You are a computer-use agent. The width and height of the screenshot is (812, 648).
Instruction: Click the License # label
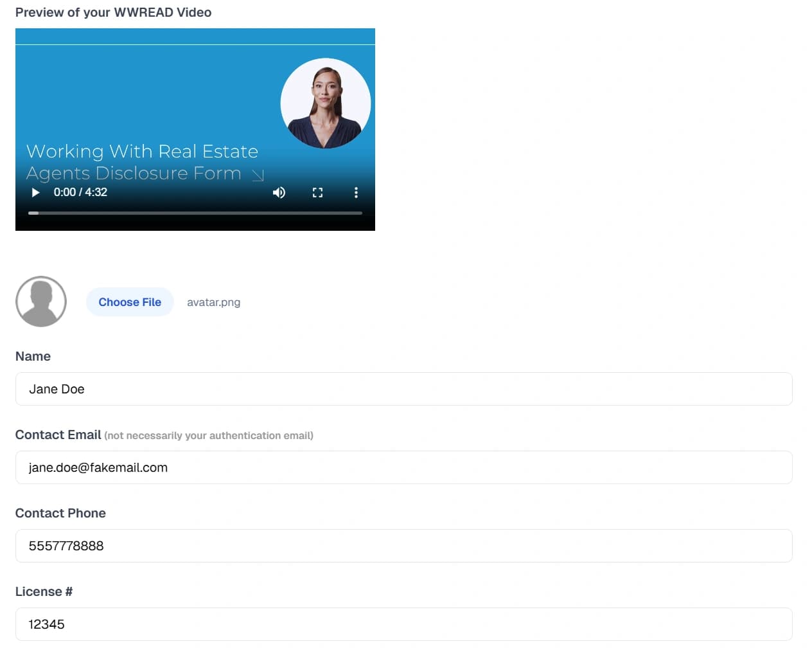pos(44,591)
